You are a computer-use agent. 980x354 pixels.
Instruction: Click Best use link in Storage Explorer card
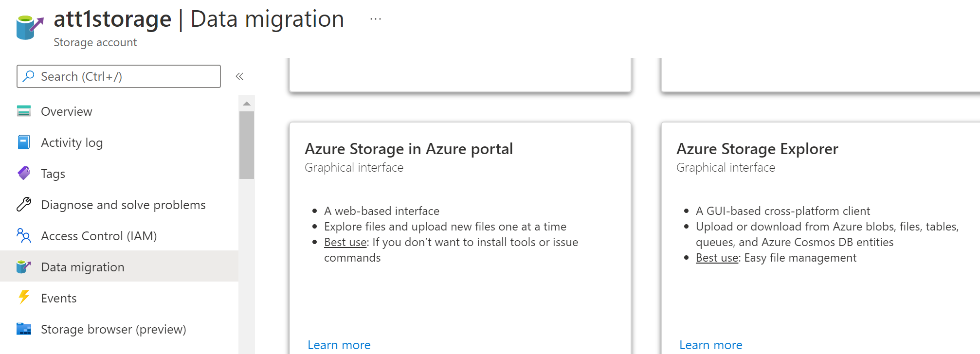point(717,258)
